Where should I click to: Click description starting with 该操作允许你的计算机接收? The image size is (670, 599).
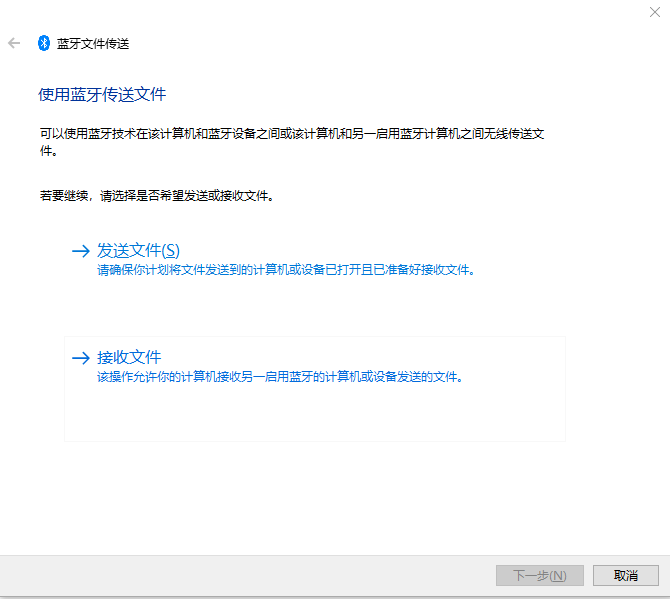pos(280,377)
